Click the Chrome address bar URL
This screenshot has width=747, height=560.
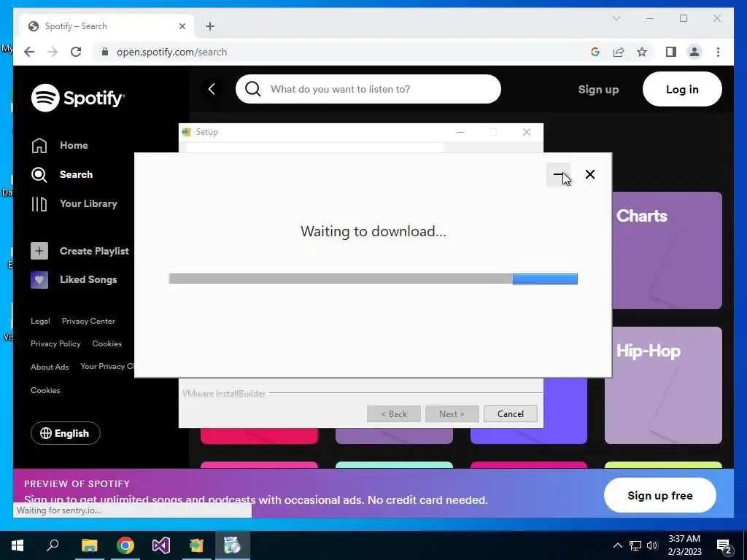point(171,52)
